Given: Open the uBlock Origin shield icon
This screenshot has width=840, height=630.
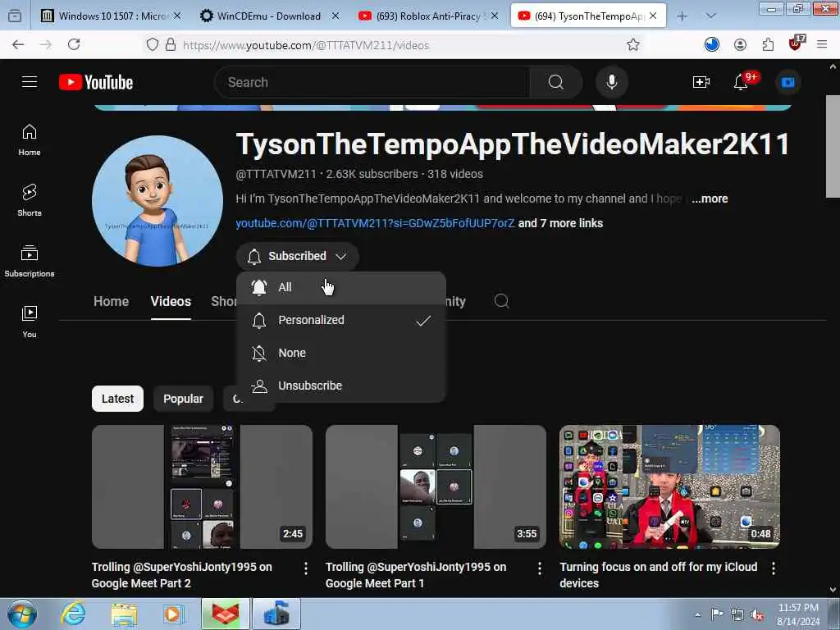Looking at the screenshot, I should click(x=796, y=44).
